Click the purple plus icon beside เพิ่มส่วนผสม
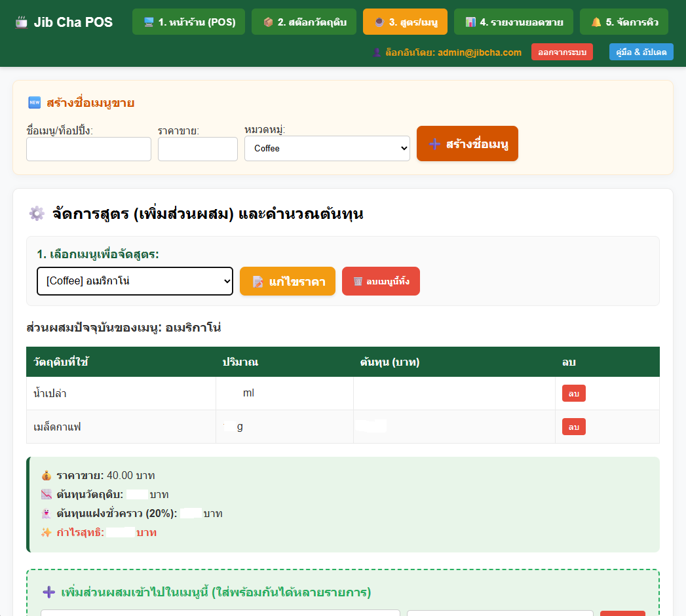This screenshot has width=686, height=616. click(48, 592)
